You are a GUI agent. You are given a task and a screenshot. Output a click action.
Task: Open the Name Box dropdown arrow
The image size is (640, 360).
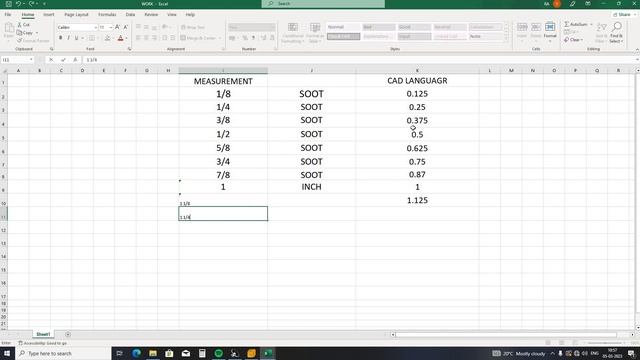click(31, 60)
